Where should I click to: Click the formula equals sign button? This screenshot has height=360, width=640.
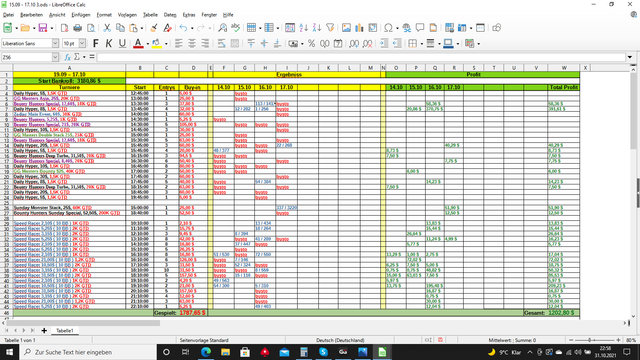(x=92, y=57)
